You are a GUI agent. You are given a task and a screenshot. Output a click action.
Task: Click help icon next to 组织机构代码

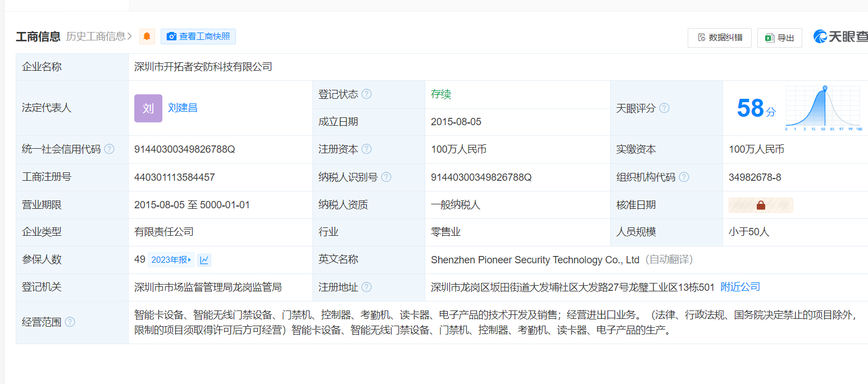pos(684,177)
